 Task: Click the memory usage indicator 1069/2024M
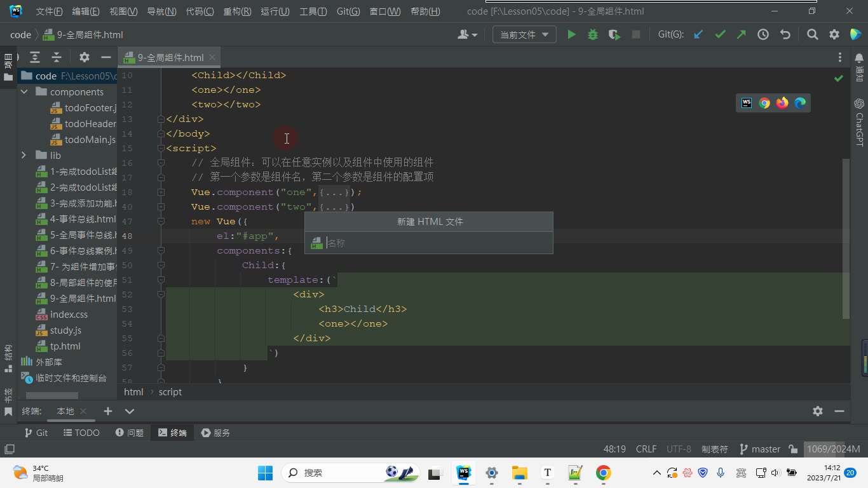click(834, 449)
